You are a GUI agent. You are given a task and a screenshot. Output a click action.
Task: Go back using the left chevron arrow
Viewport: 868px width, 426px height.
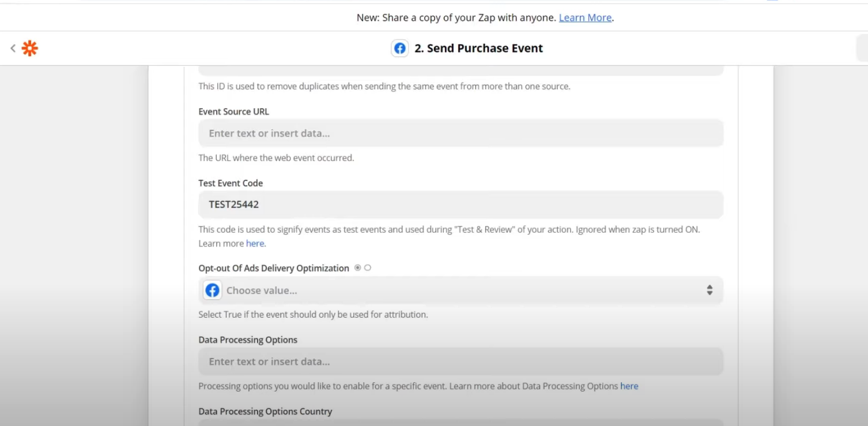tap(13, 48)
